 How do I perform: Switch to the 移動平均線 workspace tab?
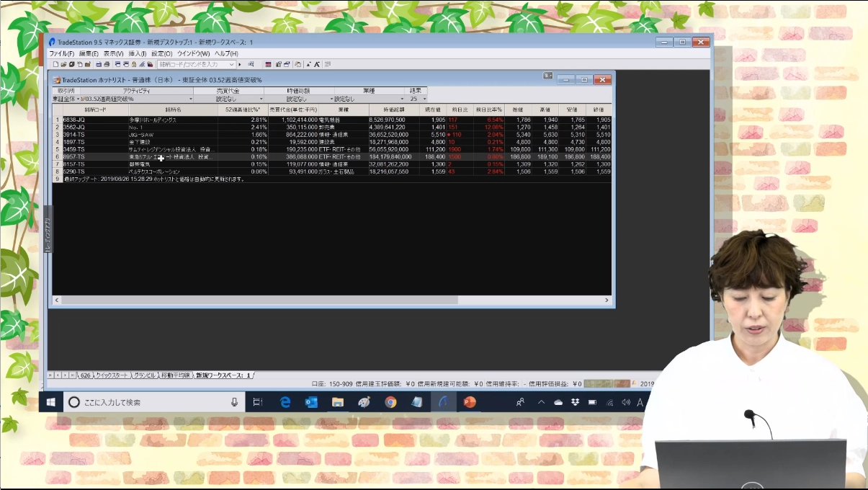click(x=176, y=375)
